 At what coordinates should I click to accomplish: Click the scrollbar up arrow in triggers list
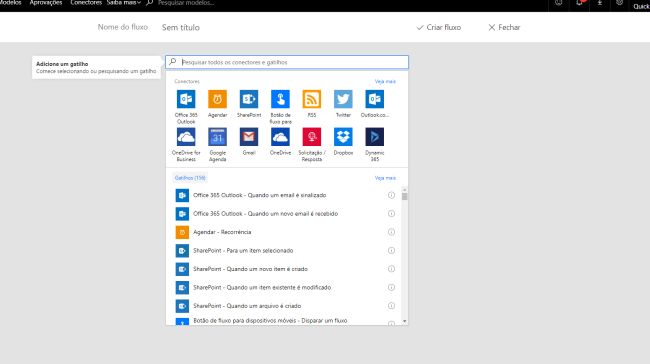[x=405, y=189]
